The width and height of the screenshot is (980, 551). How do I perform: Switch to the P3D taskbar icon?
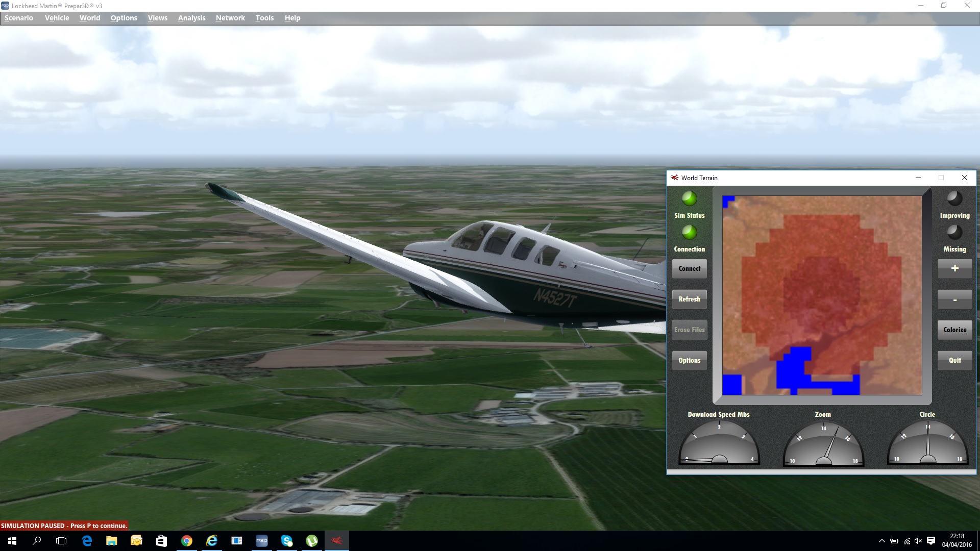[262, 541]
